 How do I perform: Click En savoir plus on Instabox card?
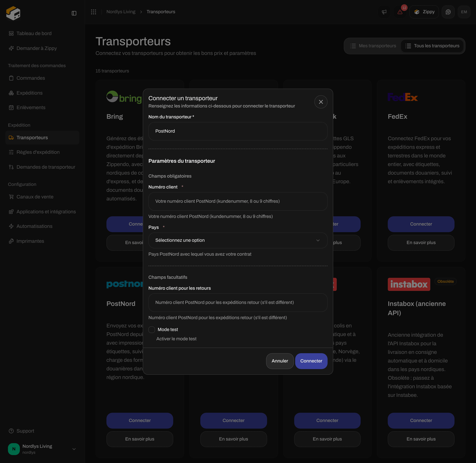pyautogui.click(x=421, y=439)
